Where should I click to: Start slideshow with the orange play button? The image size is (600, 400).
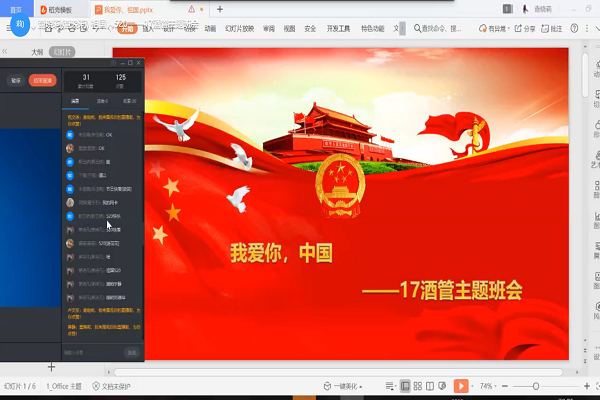point(460,386)
